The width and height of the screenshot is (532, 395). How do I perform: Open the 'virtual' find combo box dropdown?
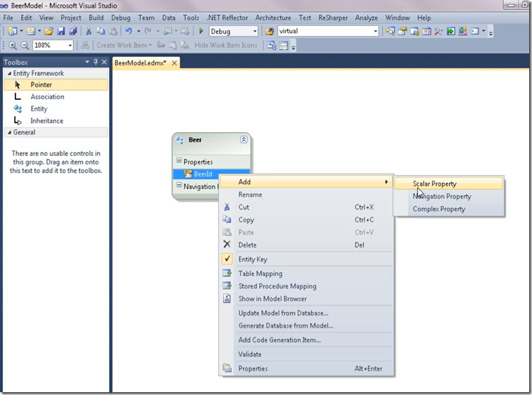(x=375, y=31)
